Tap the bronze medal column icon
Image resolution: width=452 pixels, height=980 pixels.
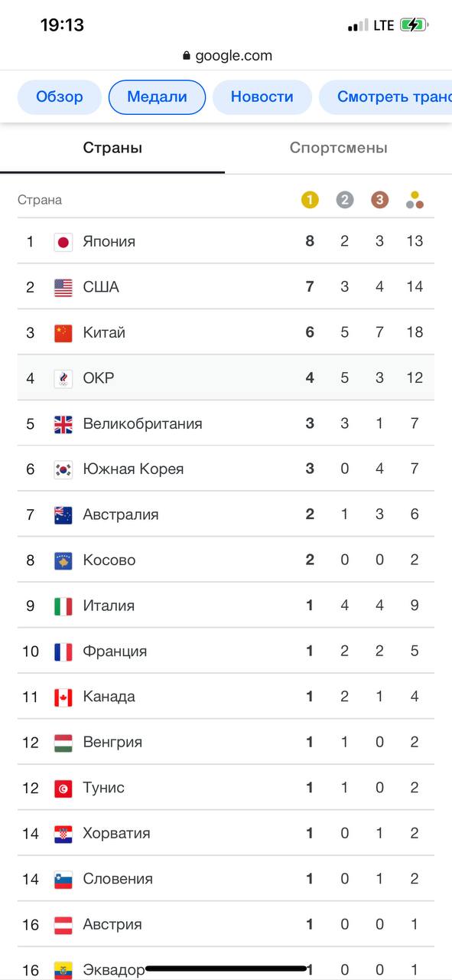[x=380, y=200]
